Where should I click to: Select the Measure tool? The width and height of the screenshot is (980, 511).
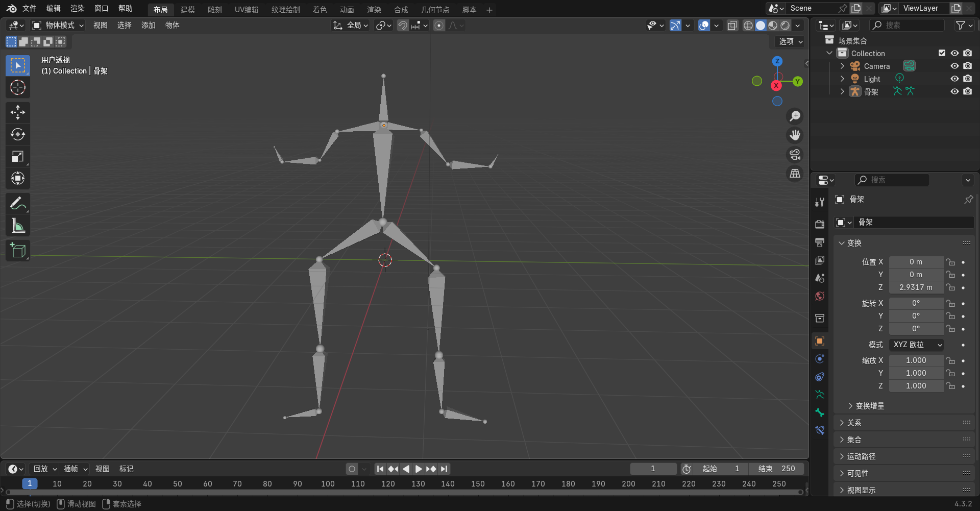18,226
